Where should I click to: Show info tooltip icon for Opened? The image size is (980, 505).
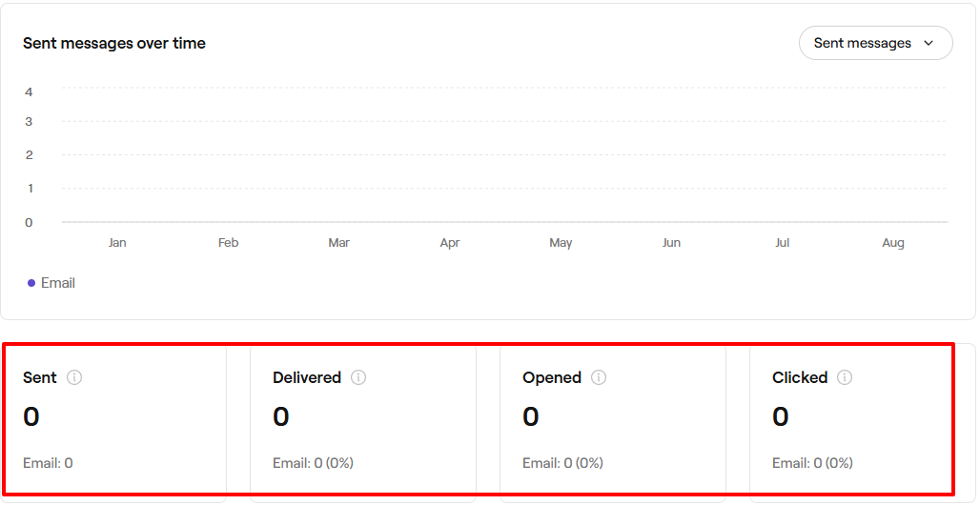point(599,377)
